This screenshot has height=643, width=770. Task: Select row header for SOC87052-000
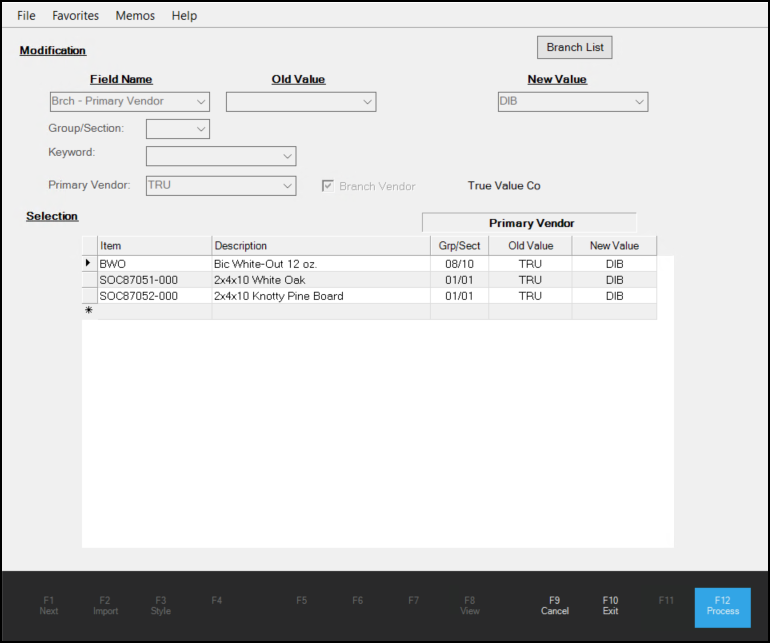(89, 296)
